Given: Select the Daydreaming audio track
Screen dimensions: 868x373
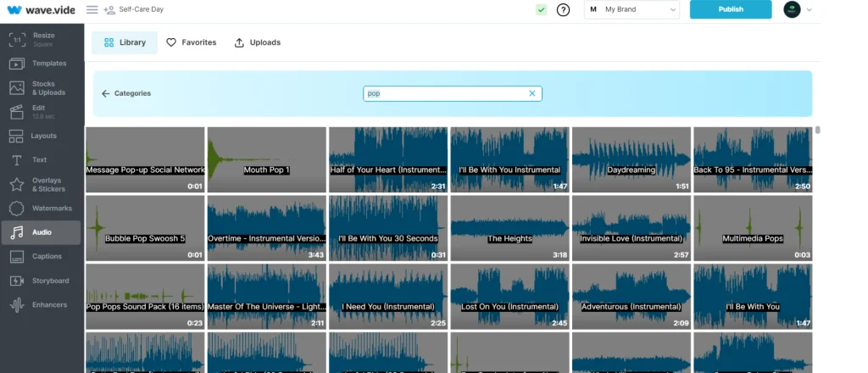Looking at the screenshot, I should [631, 159].
